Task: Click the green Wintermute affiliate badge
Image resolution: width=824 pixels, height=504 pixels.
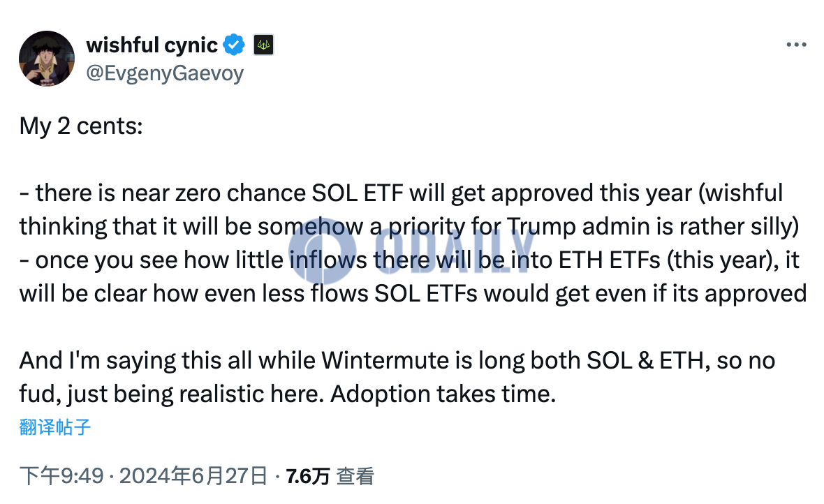Action: 264,45
